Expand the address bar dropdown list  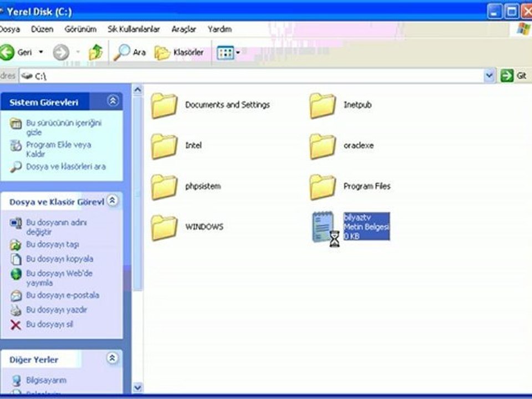[x=489, y=75]
